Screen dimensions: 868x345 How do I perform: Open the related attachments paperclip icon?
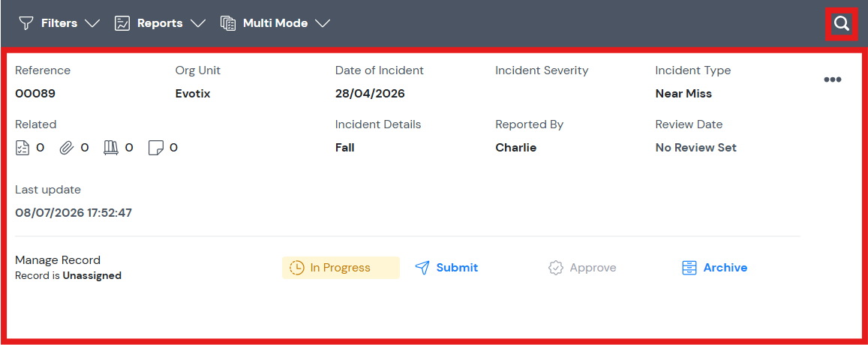coord(67,148)
